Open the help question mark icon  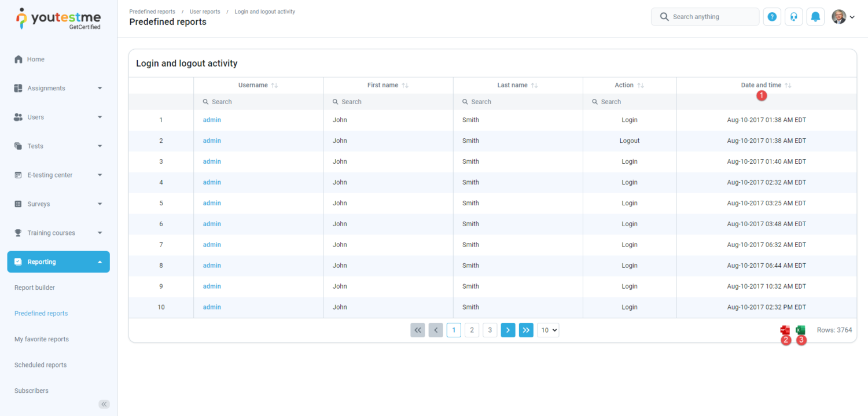pyautogui.click(x=772, y=16)
